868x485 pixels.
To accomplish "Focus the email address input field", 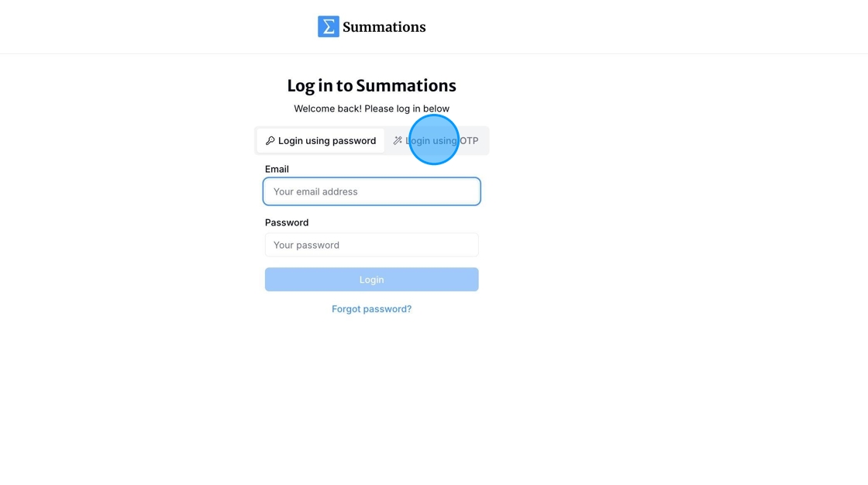I will [371, 191].
